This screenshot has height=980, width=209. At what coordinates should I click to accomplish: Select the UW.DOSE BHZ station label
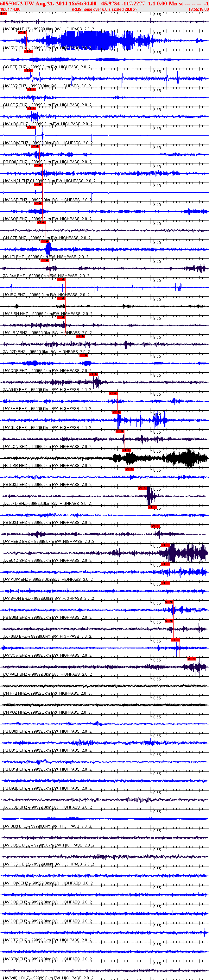pyautogui.click(x=49, y=845)
